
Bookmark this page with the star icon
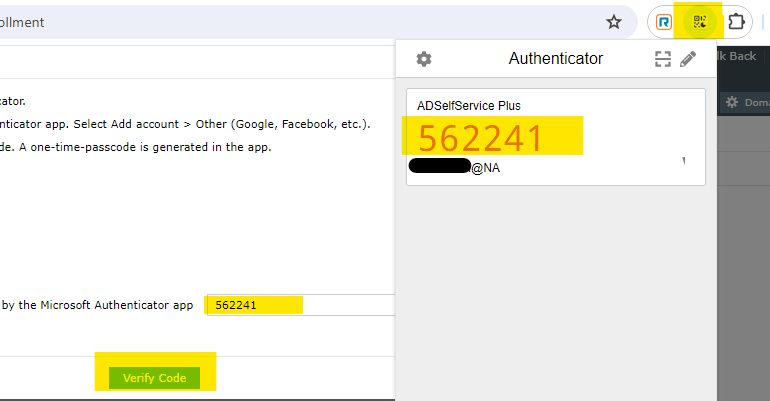coord(613,22)
